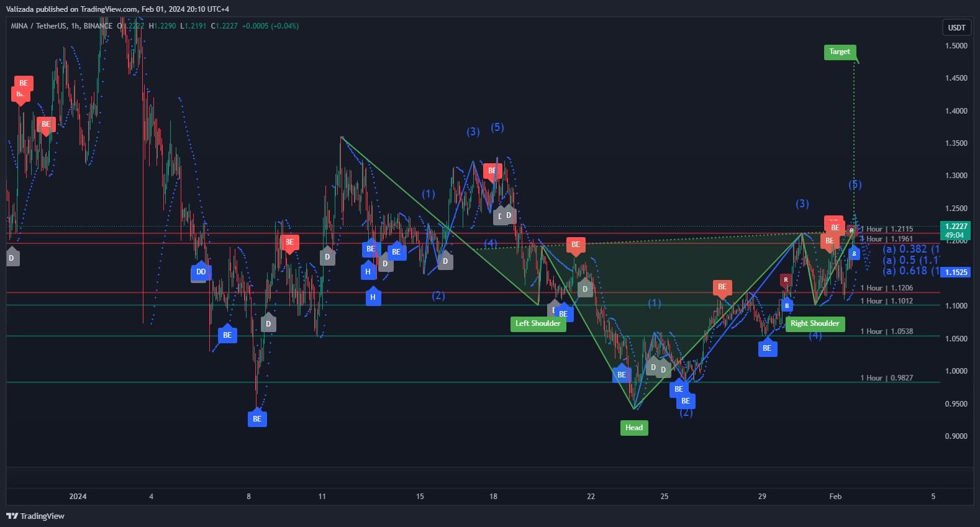Viewport: 980px width, 527px height.
Task: Select the red BE marker above Jan 9 candles
Action: pyautogui.click(x=289, y=243)
